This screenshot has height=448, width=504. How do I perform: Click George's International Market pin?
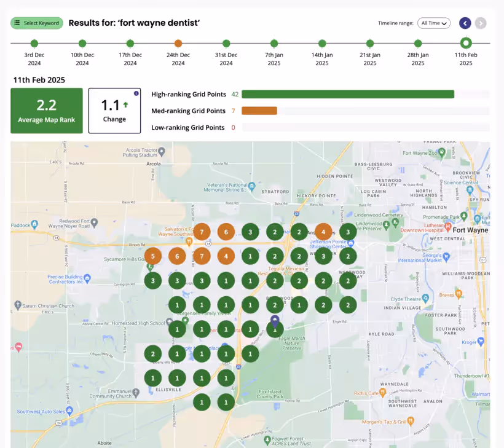pyautogui.click(x=446, y=256)
